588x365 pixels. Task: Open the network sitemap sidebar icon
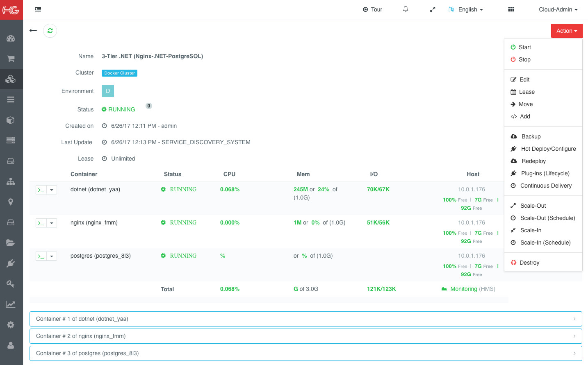tap(11, 181)
